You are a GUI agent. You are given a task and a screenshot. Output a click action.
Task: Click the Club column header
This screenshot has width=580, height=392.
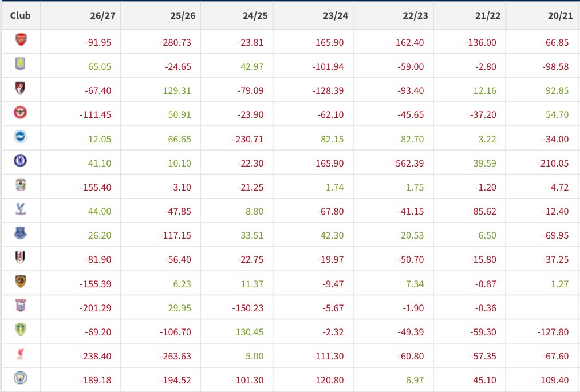[x=21, y=15]
